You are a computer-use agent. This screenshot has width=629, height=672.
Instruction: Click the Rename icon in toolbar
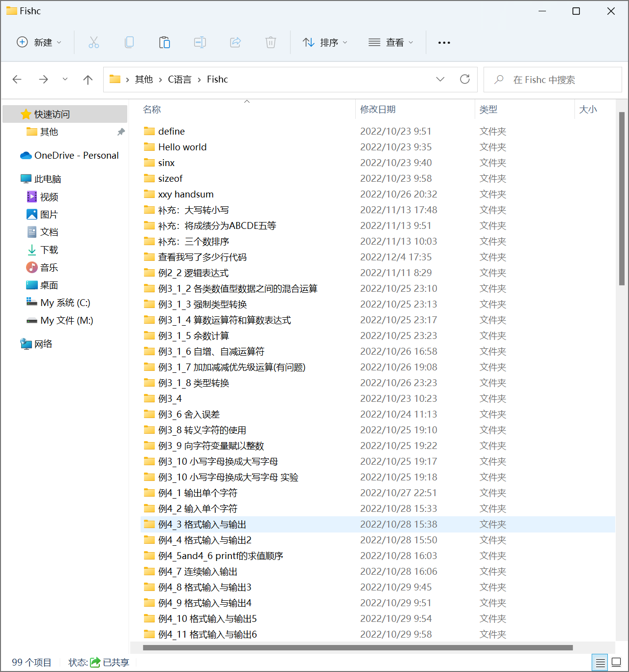(200, 43)
